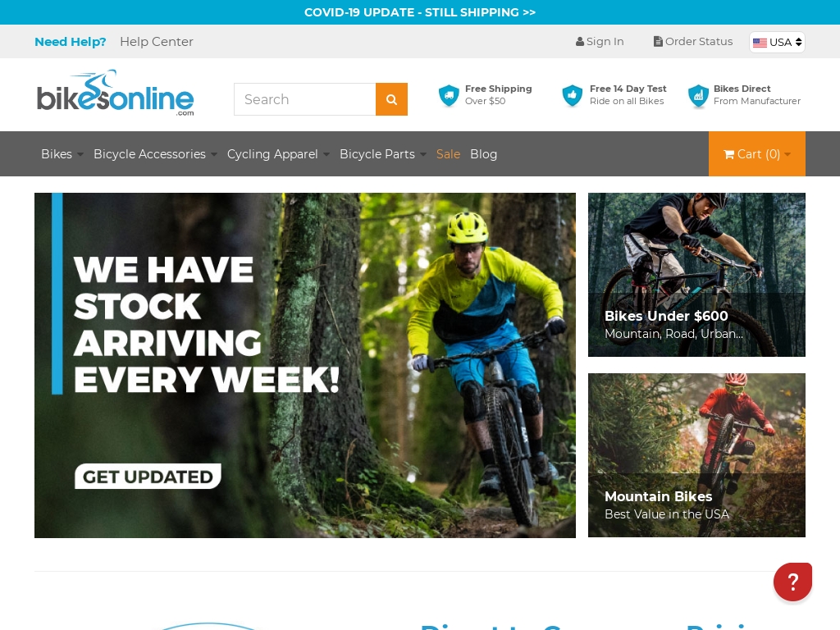The image size is (840, 630).
Task: Open the red question mark help bubble
Action: click(x=792, y=582)
